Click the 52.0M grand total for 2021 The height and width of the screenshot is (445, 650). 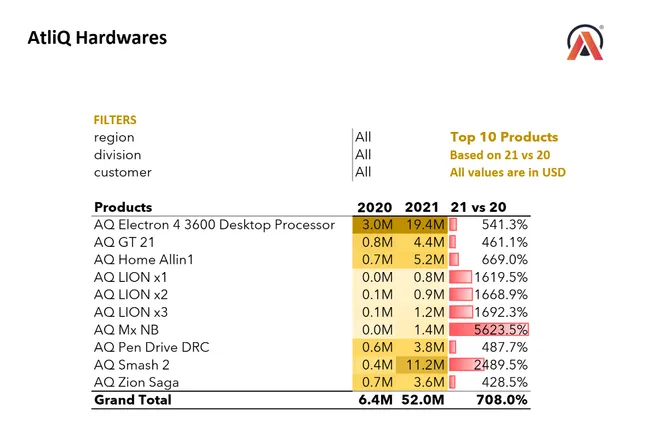point(423,400)
